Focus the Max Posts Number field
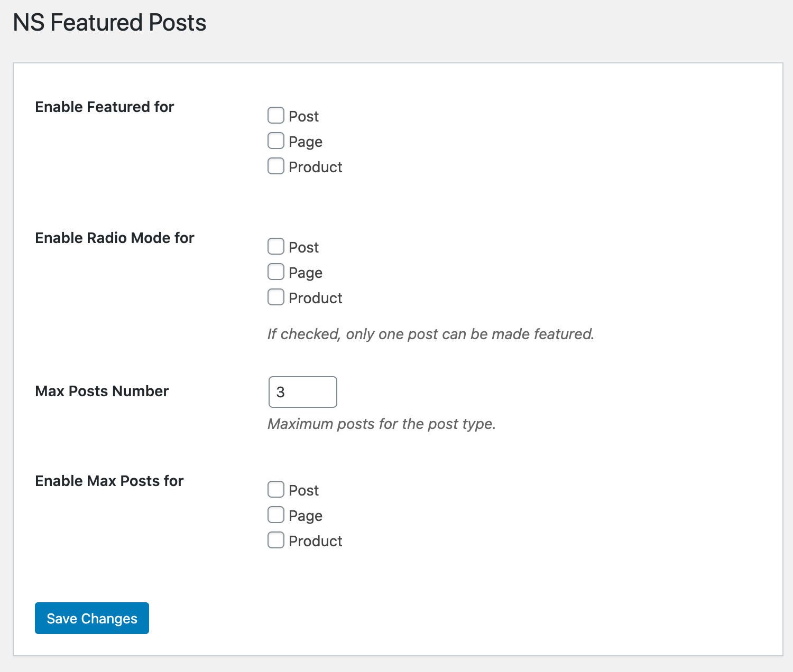 click(302, 392)
